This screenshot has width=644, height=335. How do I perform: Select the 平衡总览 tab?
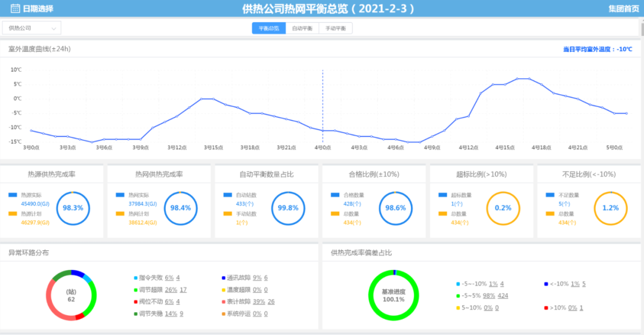pos(268,28)
